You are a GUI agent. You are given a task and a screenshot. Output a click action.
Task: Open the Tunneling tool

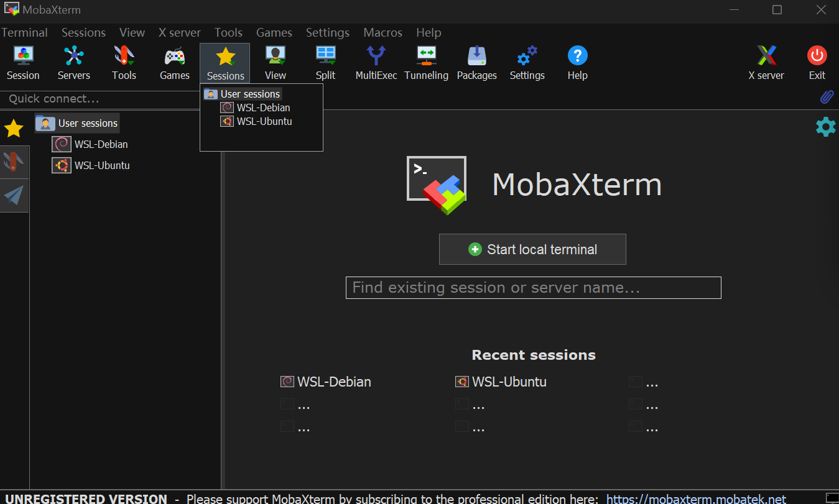point(426,62)
